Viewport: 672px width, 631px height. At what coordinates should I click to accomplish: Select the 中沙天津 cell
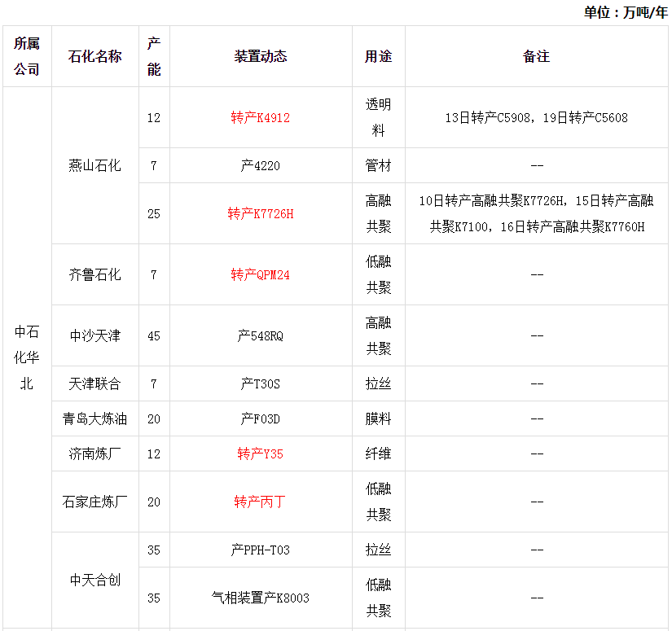click(x=94, y=335)
